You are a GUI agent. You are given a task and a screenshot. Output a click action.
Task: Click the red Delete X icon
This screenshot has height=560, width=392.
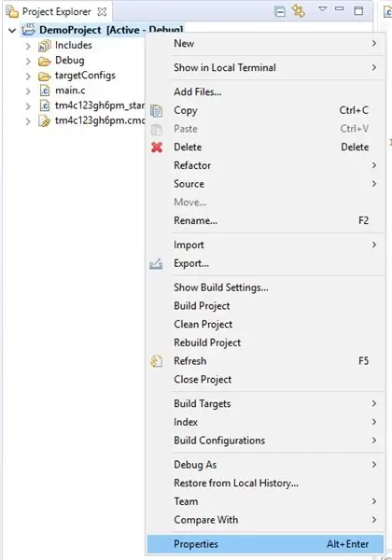157,147
